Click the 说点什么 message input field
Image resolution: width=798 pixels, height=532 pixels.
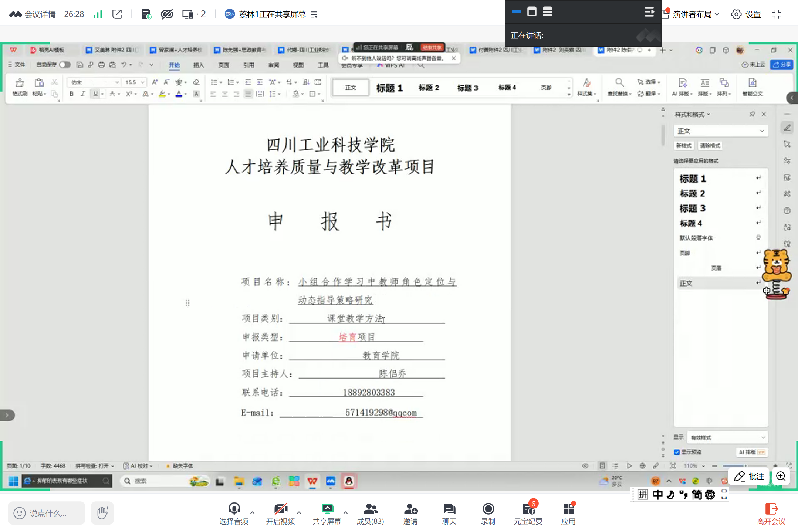(x=47, y=513)
